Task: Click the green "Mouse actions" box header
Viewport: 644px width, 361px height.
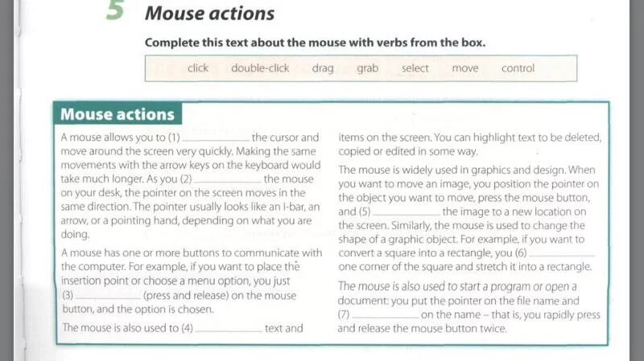Action: pos(118,114)
